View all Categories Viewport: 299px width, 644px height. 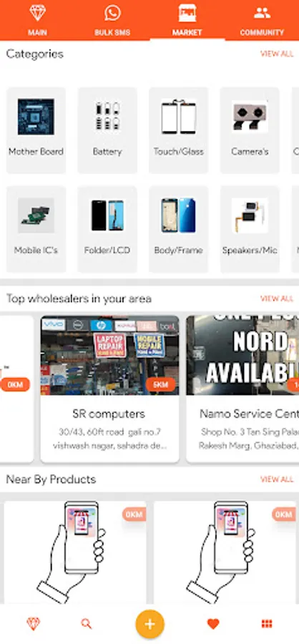[x=277, y=54]
